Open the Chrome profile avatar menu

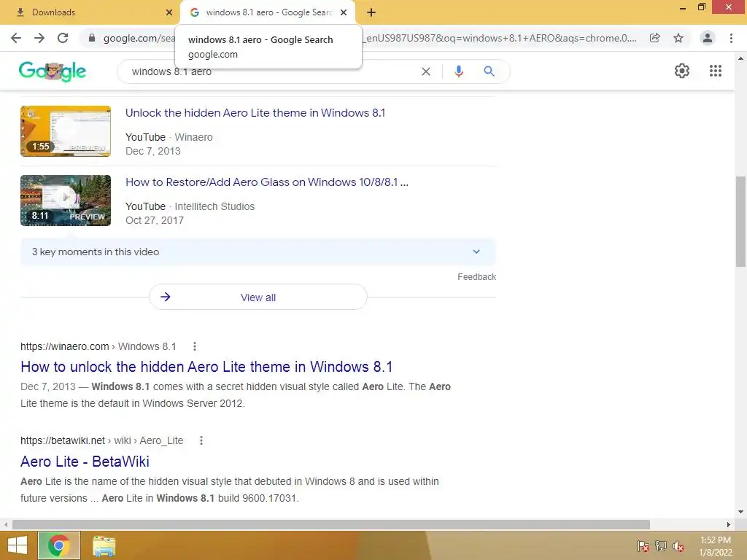pos(708,38)
